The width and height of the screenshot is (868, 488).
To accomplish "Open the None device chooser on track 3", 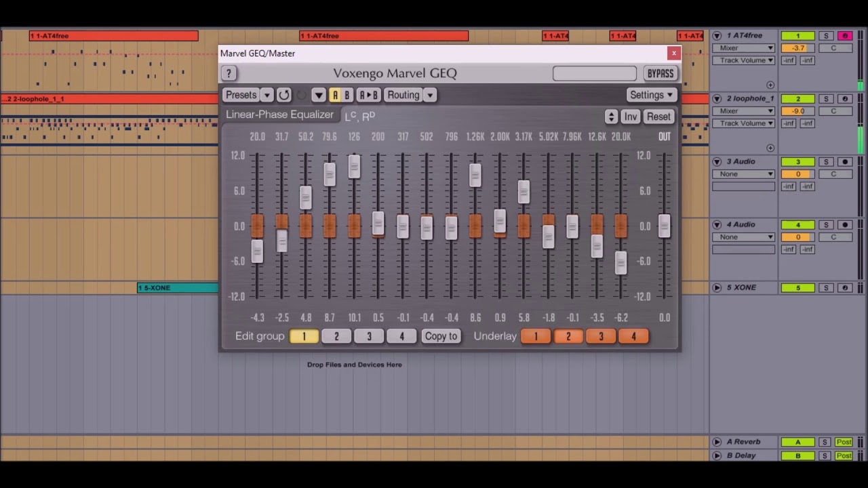I will 743,174.
